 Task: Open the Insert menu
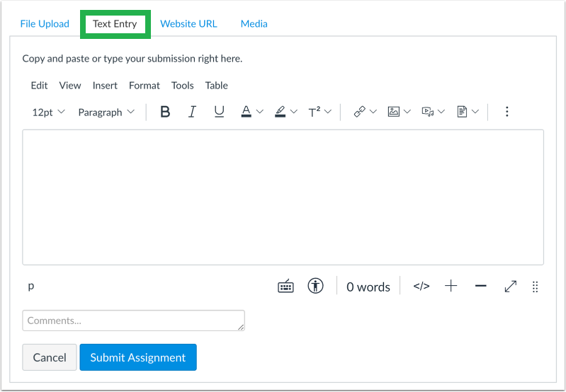105,86
